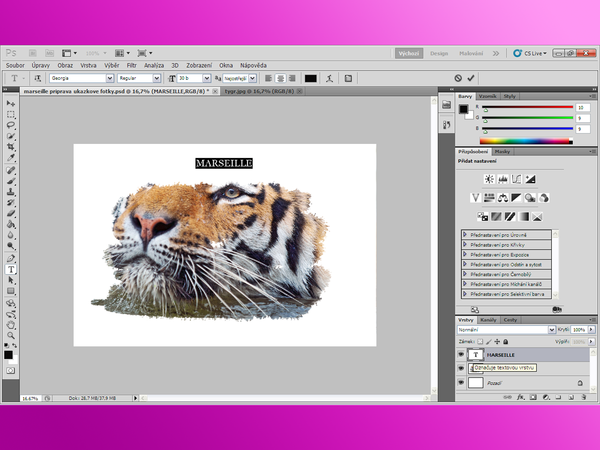Select the Eyedropper tool
600x450 pixels.
pos(11,158)
